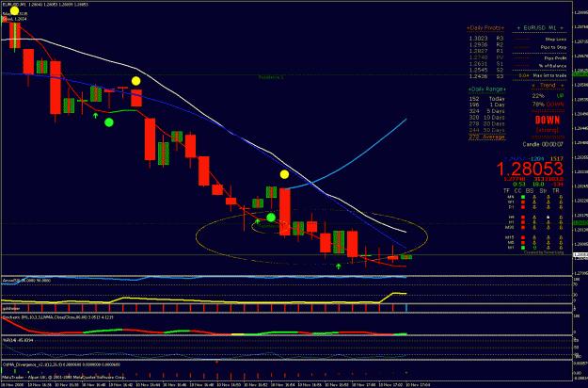
Task: Click the yellow dot at the light-blue curve start
Action: (284, 174)
